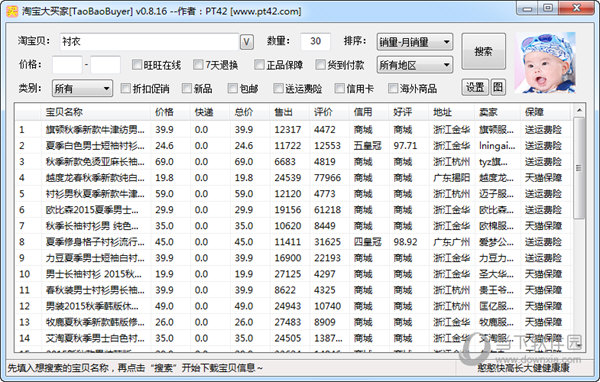Select row 1 旗领秋季新款牛津纺男

click(294, 130)
